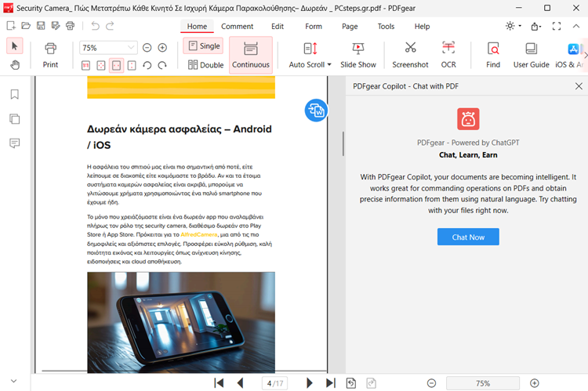Go to the next page
Screen dimensions: 588x391
point(310,383)
